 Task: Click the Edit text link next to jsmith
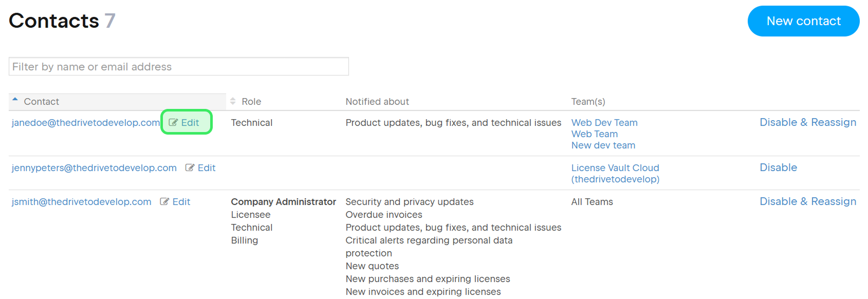[181, 202]
